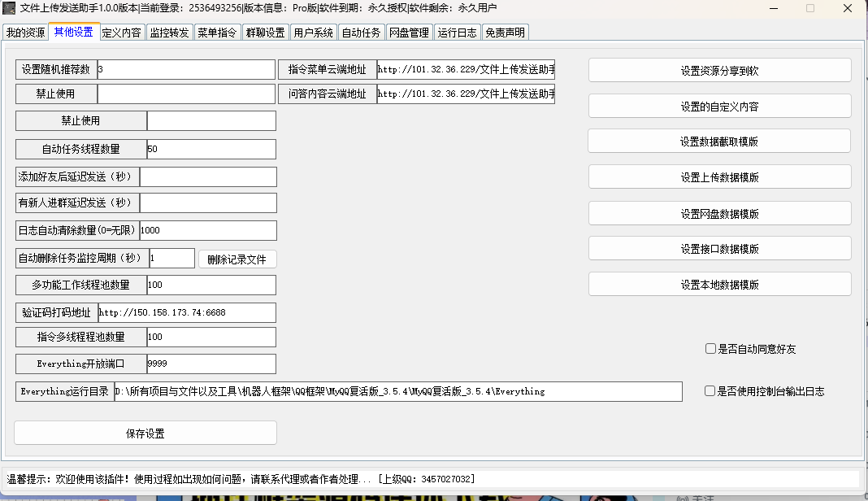This screenshot has width=868, height=501.
Task: Open 设置网盘数据模版 button
Action: [719, 214]
